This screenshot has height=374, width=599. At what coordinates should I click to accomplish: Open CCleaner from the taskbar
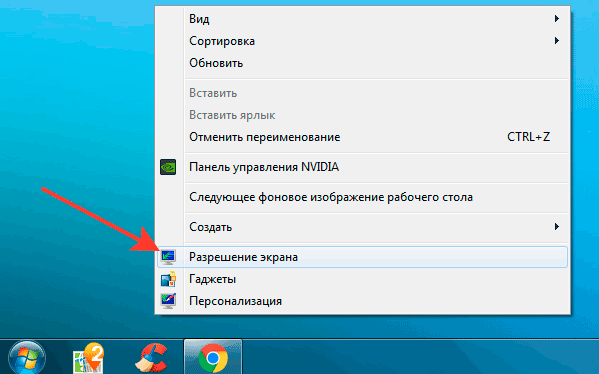tap(152, 358)
